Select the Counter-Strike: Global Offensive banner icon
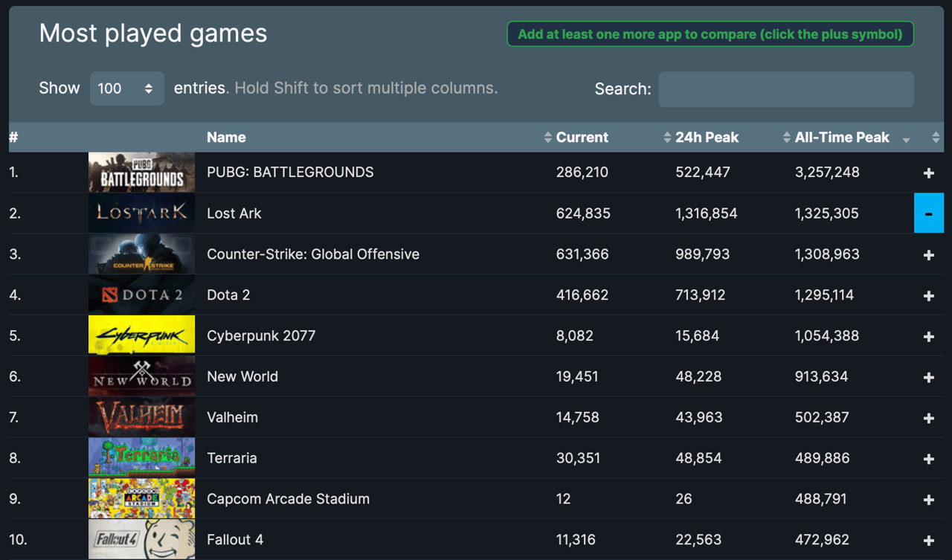Screen dimensions: 952x560 [141, 254]
